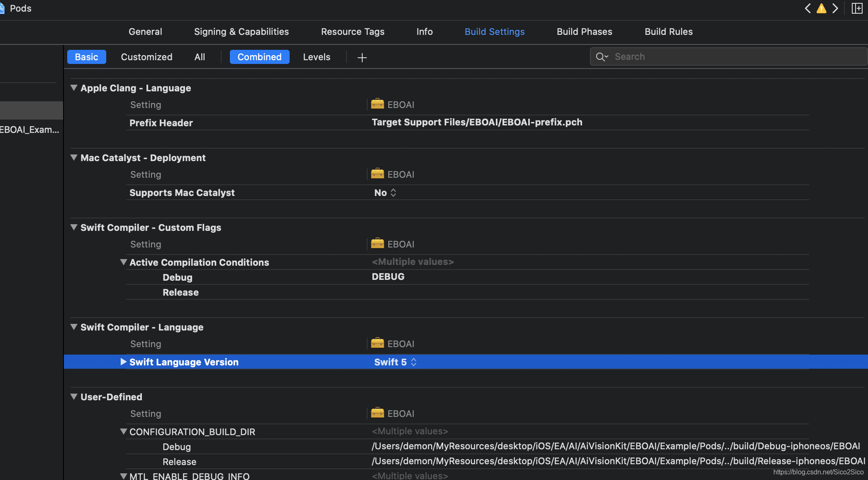The image size is (868, 480).
Task: Collapse Swift Compiler - Language section
Action: point(74,327)
